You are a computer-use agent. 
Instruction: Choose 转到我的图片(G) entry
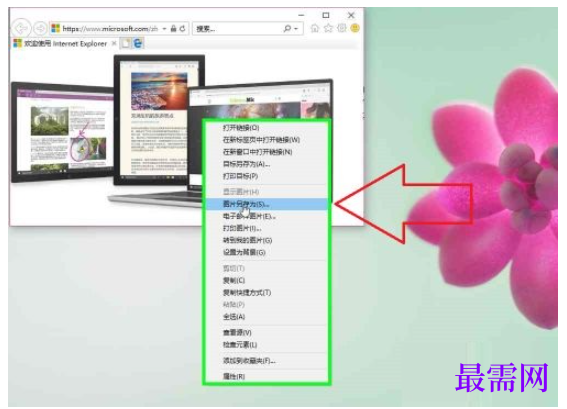pyautogui.click(x=266, y=240)
